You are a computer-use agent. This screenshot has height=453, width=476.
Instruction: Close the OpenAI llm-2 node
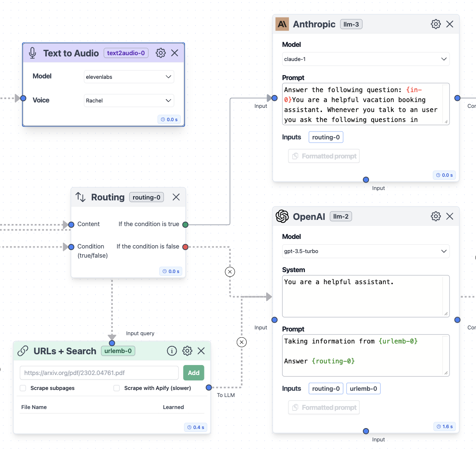[449, 216]
